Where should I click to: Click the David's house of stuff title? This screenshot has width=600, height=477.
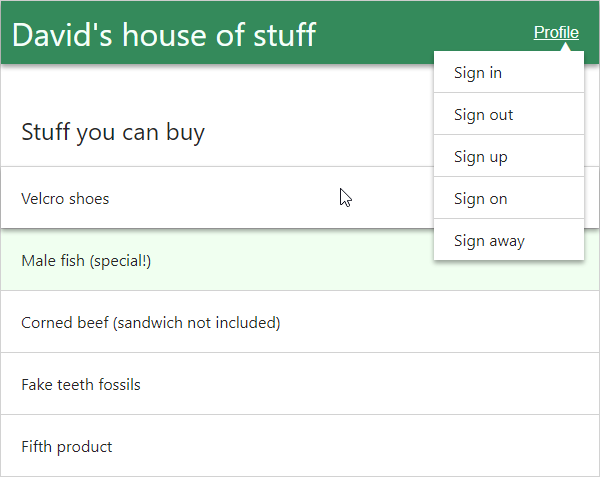pos(164,34)
